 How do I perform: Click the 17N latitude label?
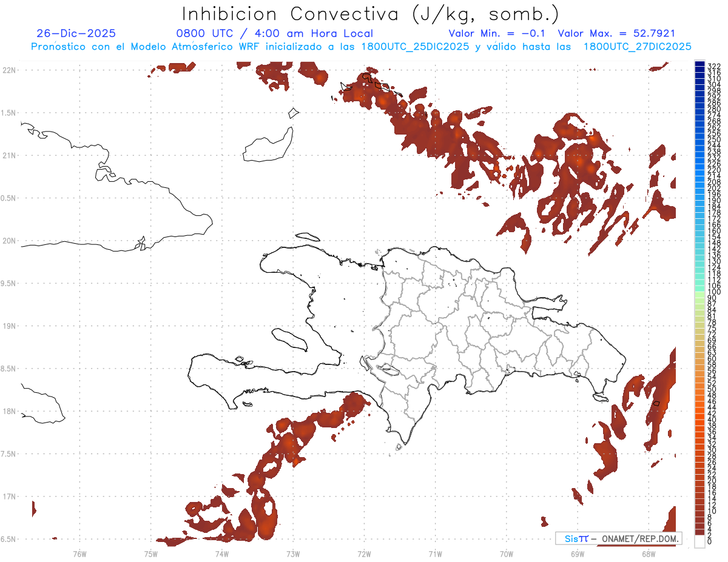(x=8, y=497)
